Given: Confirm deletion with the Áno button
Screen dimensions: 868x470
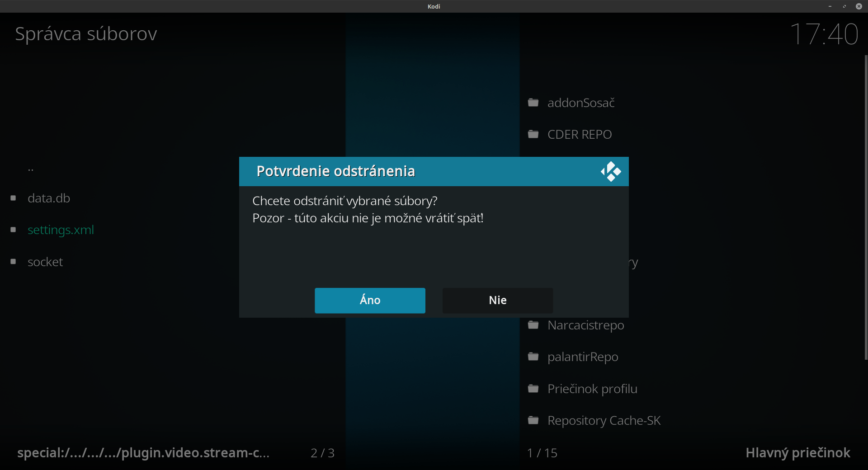Looking at the screenshot, I should pyautogui.click(x=370, y=301).
